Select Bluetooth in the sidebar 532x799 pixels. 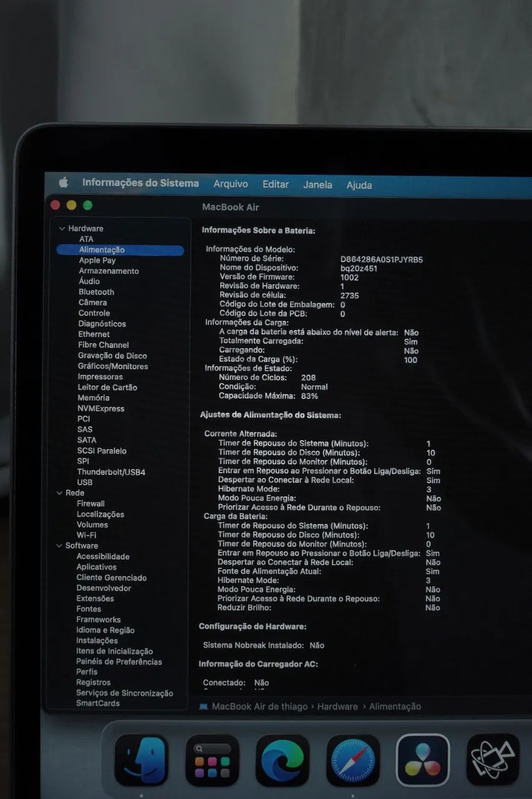(96, 292)
